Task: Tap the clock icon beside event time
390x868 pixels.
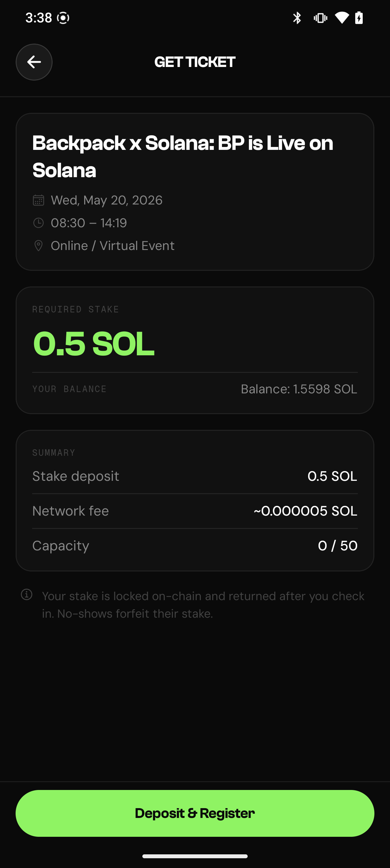Action: pos(38,223)
